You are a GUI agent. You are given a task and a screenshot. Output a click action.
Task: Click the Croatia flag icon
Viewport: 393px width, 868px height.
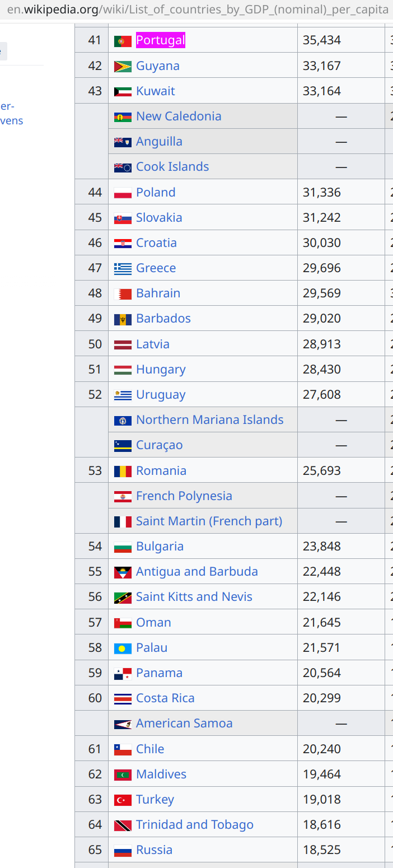click(123, 243)
